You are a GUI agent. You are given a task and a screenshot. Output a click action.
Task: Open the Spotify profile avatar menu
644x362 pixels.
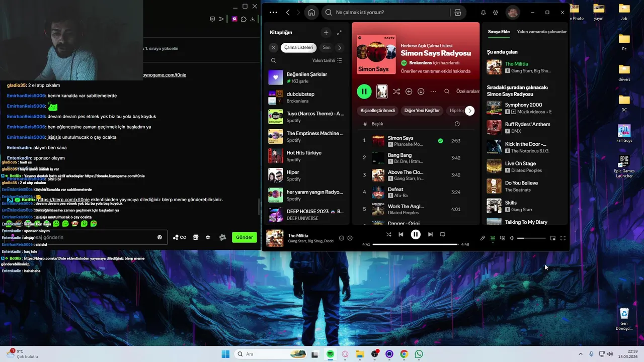(512, 13)
